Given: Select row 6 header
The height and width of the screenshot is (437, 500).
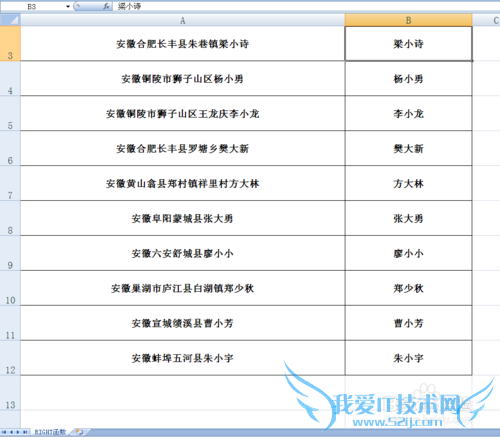Looking at the screenshot, I should [10, 149].
